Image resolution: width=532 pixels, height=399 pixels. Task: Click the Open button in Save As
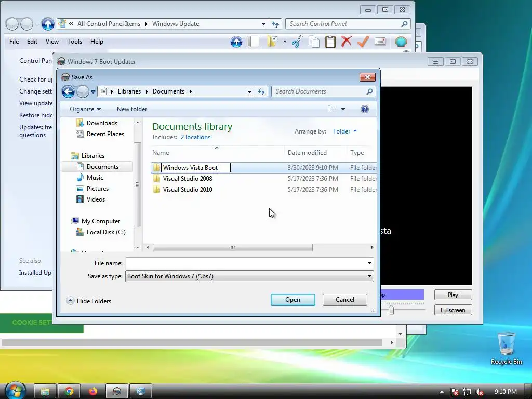[293, 300]
